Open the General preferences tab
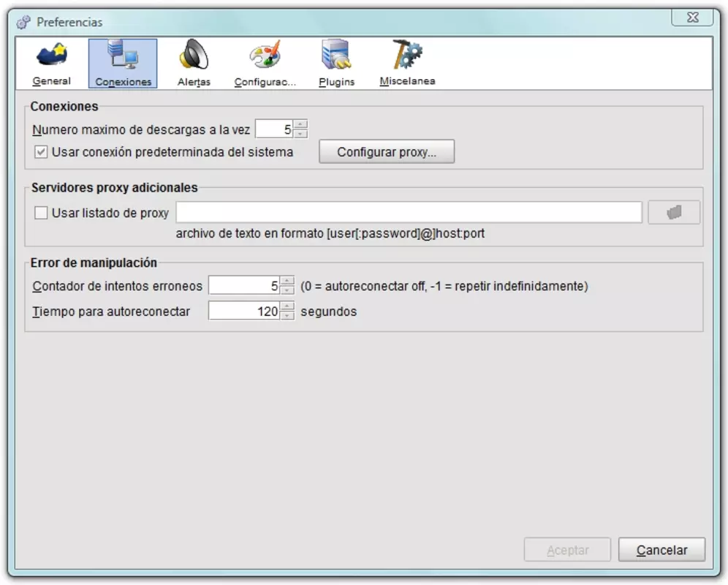 click(x=52, y=64)
